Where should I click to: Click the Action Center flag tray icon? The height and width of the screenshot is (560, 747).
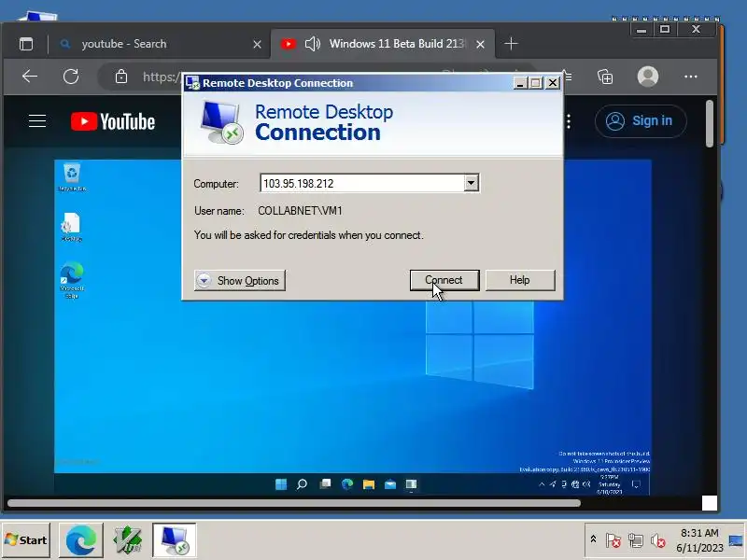[613, 540]
